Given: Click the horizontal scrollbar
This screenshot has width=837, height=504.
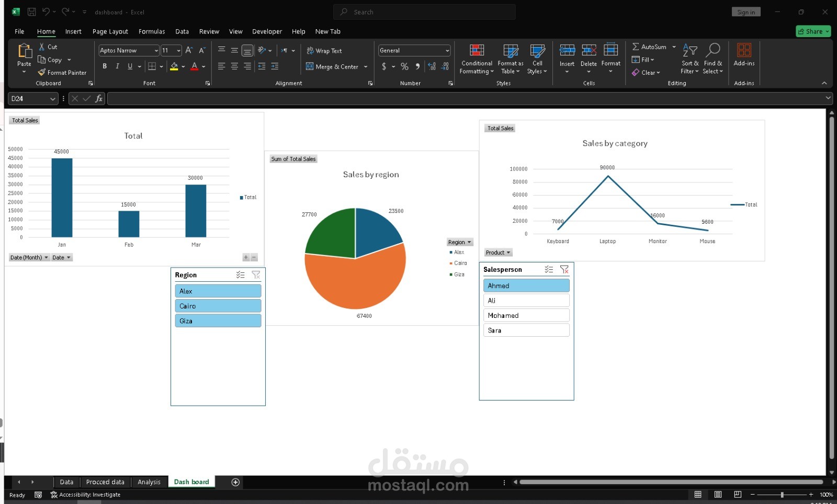Looking at the screenshot, I should tap(671, 482).
